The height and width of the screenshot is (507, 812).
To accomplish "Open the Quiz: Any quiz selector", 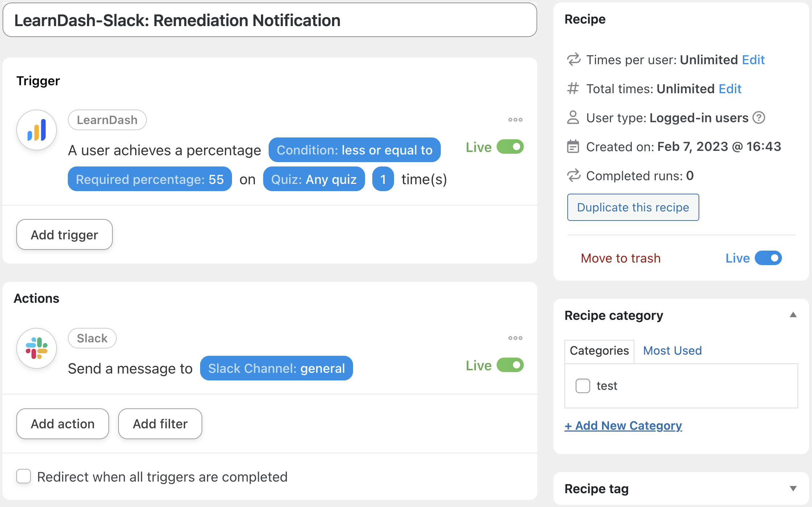I will [x=314, y=179].
